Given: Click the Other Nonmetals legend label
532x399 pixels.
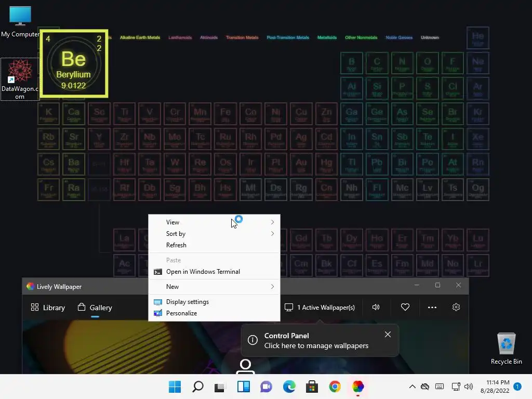Looking at the screenshot, I should (x=361, y=37).
